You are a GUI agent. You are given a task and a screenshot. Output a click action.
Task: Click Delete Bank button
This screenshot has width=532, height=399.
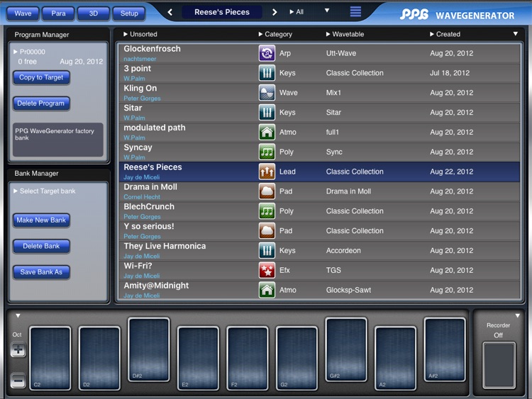coord(41,246)
